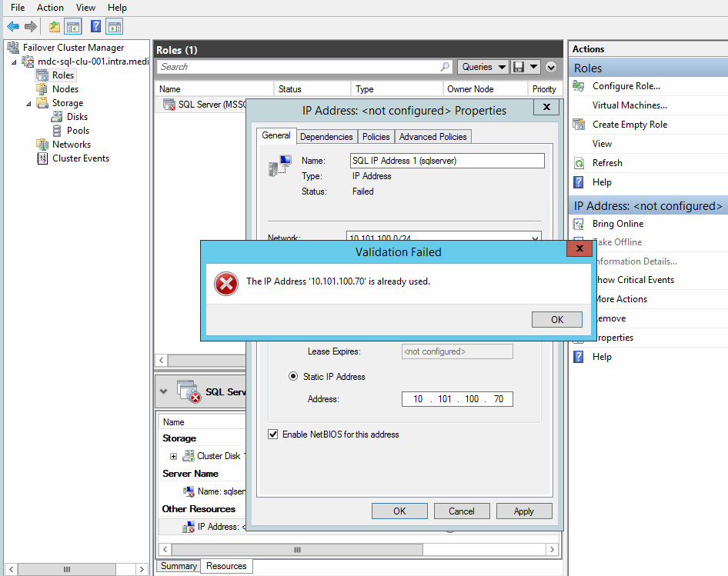The height and width of the screenshot is (576, 728).
Task: Click Show/Hide Action Pane toolbar icon
Action: 114,27
